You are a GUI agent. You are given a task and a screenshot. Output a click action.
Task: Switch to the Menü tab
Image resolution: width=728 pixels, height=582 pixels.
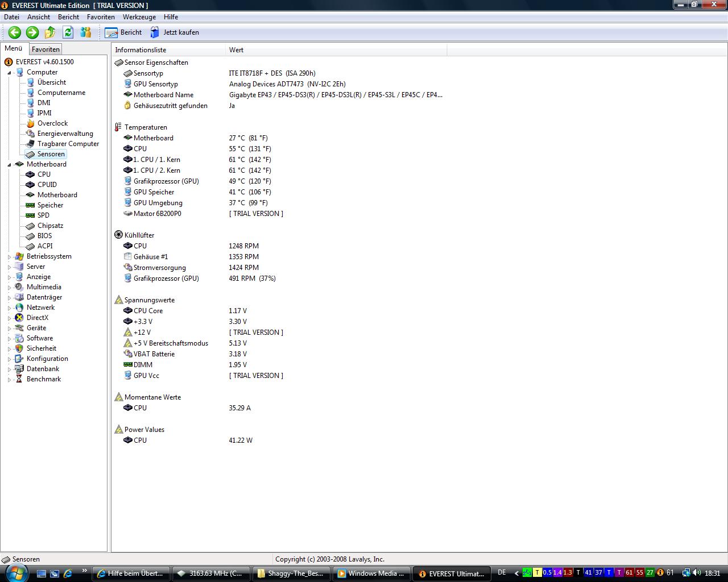tap(14, 48)
